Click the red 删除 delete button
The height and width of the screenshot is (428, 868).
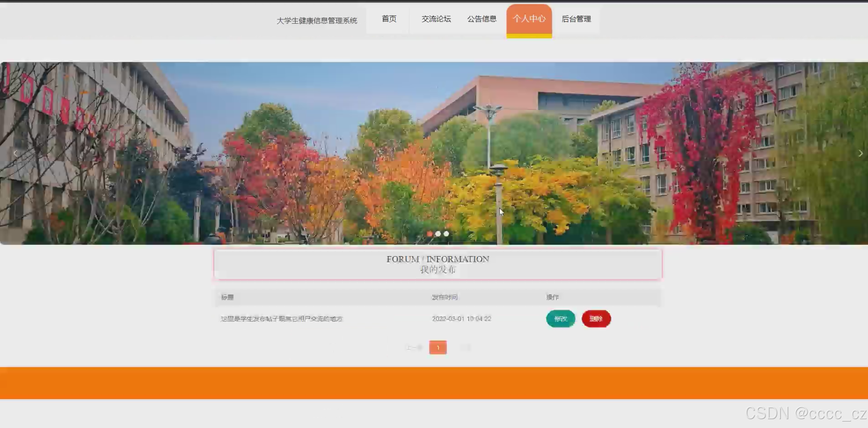(596, 319)
